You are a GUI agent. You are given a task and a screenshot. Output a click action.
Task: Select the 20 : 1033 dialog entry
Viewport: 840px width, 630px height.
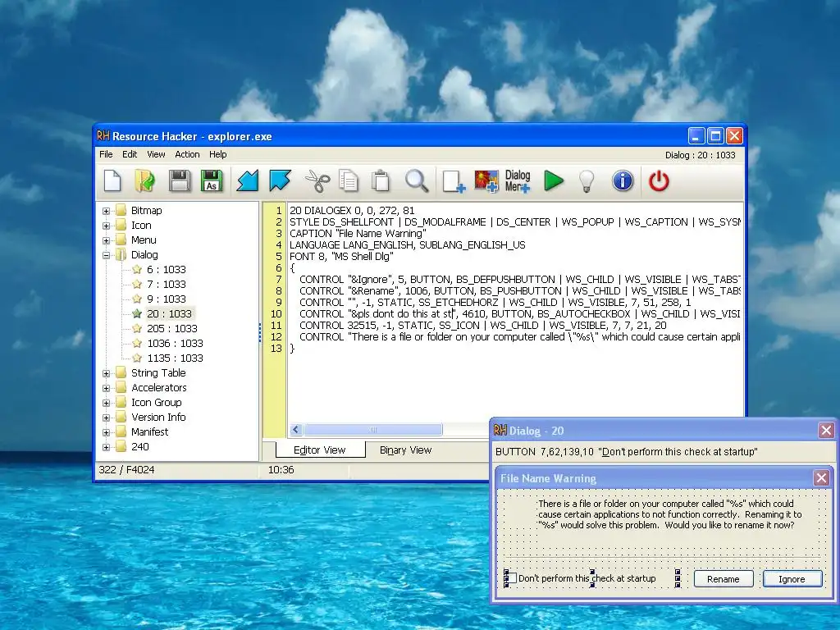[x=169, y=313]
